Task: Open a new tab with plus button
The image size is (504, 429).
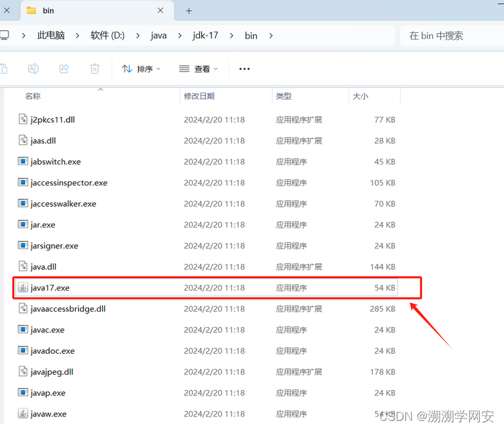Action: [189, 11]
